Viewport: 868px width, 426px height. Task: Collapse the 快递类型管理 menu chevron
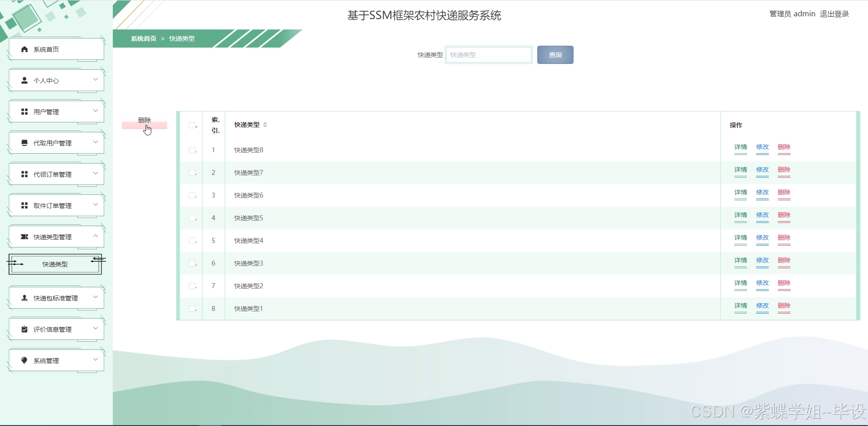pyautogui.click(x=96, y=236)
